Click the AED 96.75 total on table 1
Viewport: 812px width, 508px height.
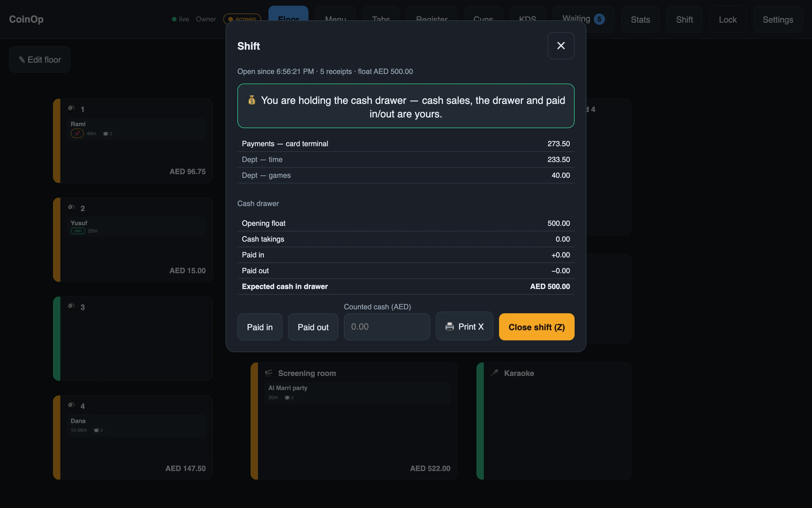(187, 172)
